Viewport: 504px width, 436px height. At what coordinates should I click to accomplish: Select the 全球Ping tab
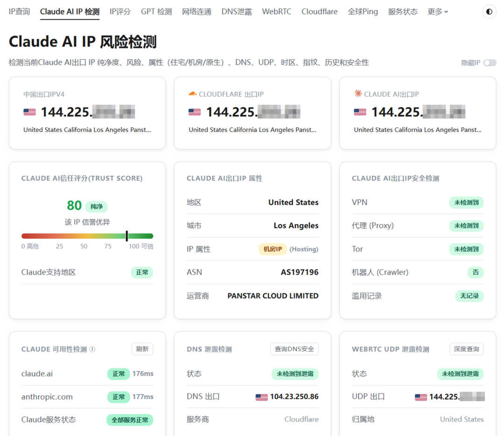(x=363, y=12)
